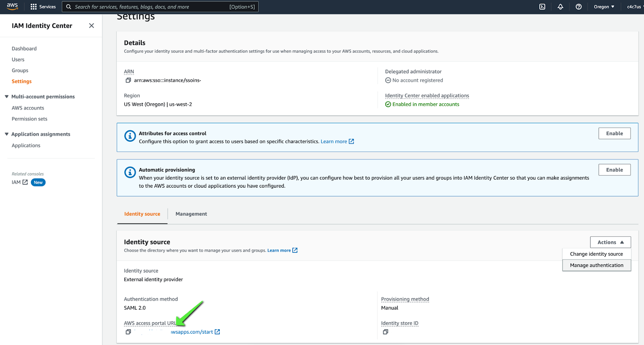644x345 pixels.
Task: Click the Identity Center enabled applications label
Action: coord(427,96)
